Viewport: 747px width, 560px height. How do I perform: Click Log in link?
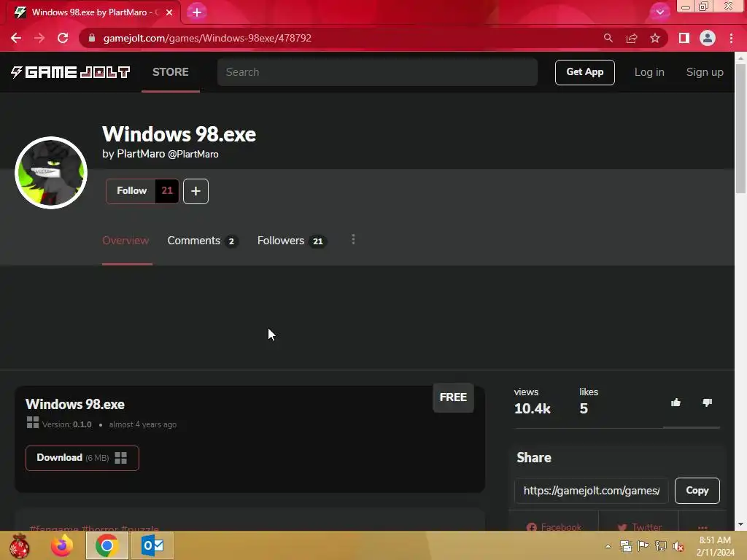[649, 72]
